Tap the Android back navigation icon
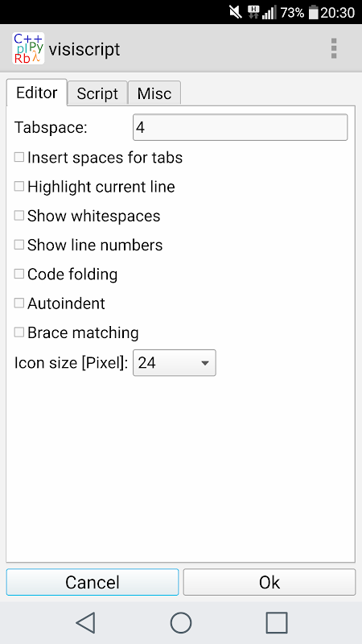 tap(86, 622)
